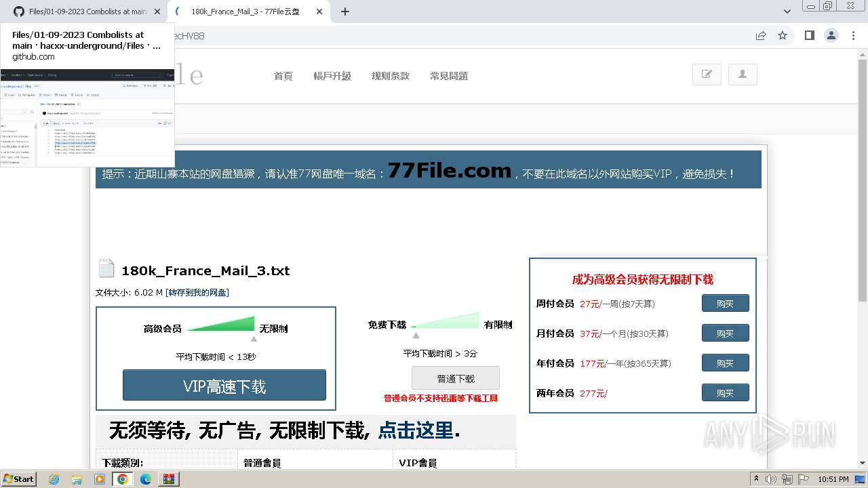Open Chrome side panel icon

click(809, 35)
